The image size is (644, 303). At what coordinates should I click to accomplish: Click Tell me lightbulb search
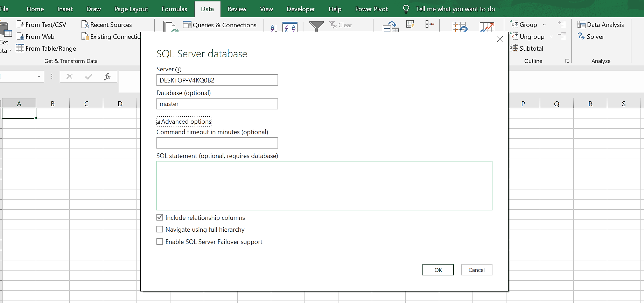coord(406,9)
